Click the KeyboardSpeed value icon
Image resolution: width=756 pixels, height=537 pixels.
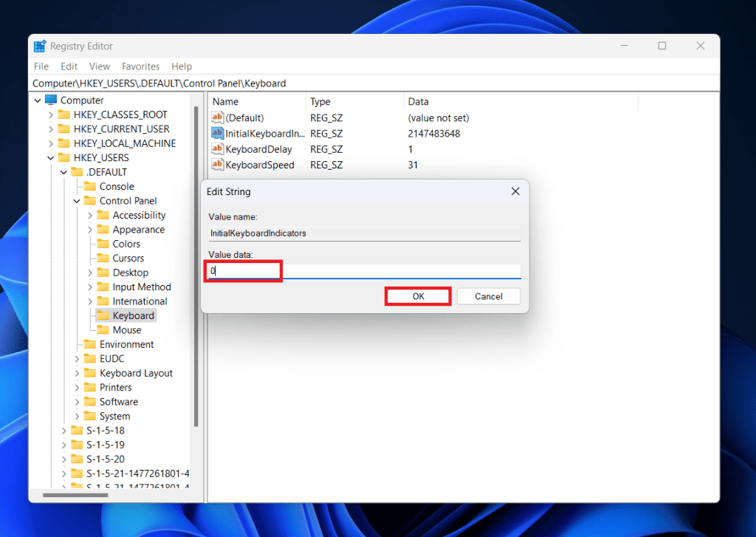[x=218, y=165]
